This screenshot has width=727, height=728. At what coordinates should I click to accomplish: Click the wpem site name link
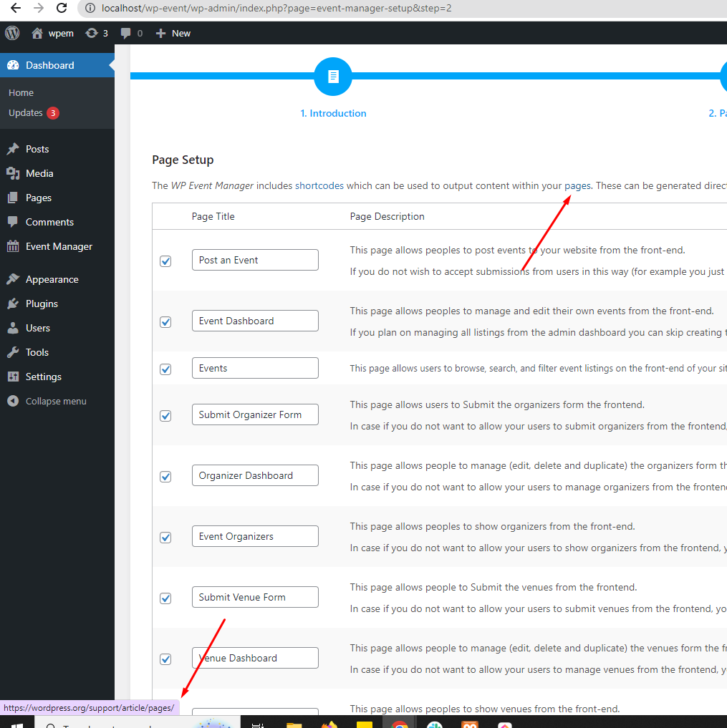pos(61,34)
